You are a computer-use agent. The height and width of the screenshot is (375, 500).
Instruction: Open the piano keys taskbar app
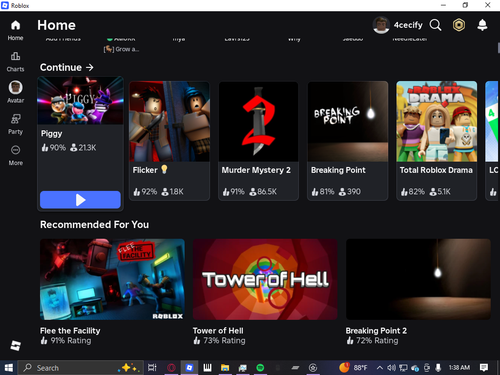tap(207, 368)
